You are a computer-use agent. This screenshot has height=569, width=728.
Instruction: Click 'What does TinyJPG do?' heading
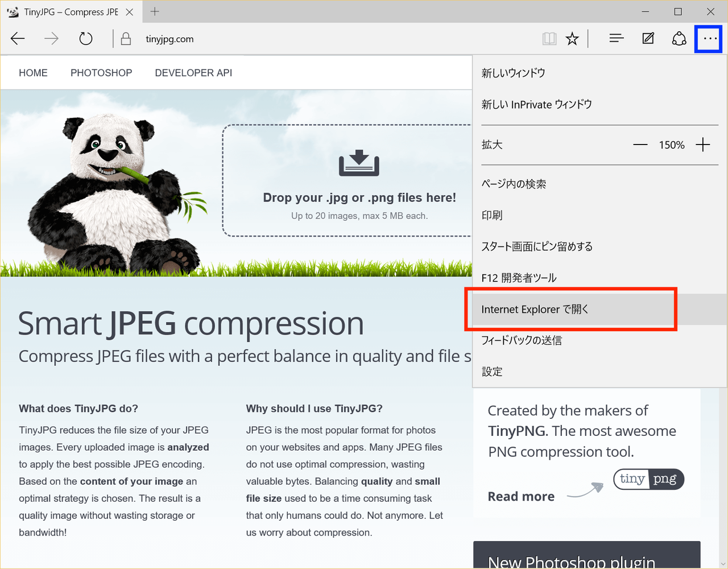click(78, 409)
